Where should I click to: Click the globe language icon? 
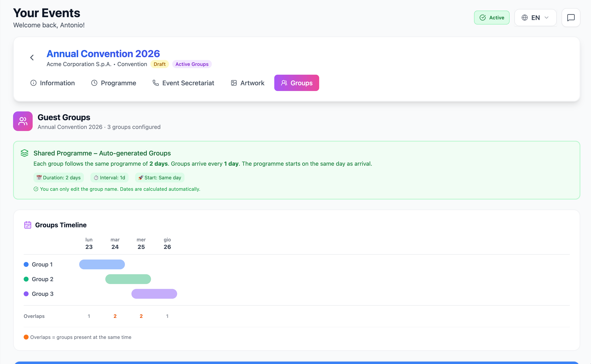click(x=524, y=18)
